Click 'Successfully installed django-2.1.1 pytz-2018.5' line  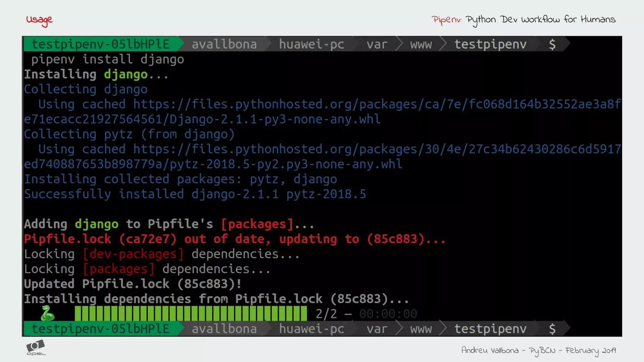195,194
